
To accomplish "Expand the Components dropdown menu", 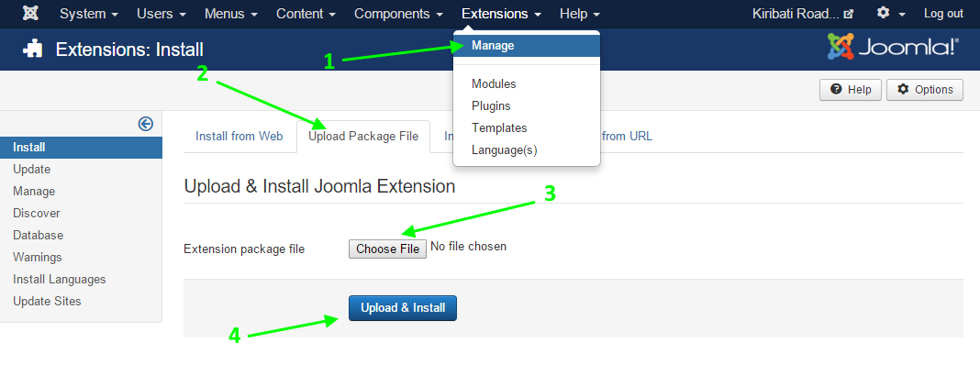I will [399, 13].
